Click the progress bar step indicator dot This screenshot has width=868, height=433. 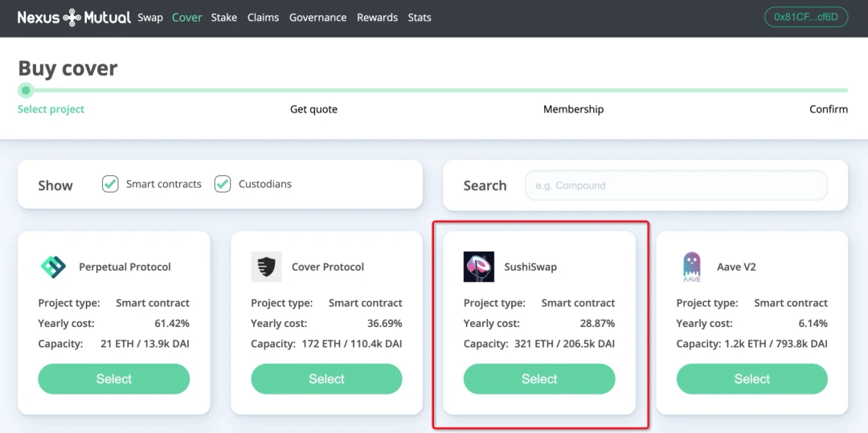[x=26, y=90]
